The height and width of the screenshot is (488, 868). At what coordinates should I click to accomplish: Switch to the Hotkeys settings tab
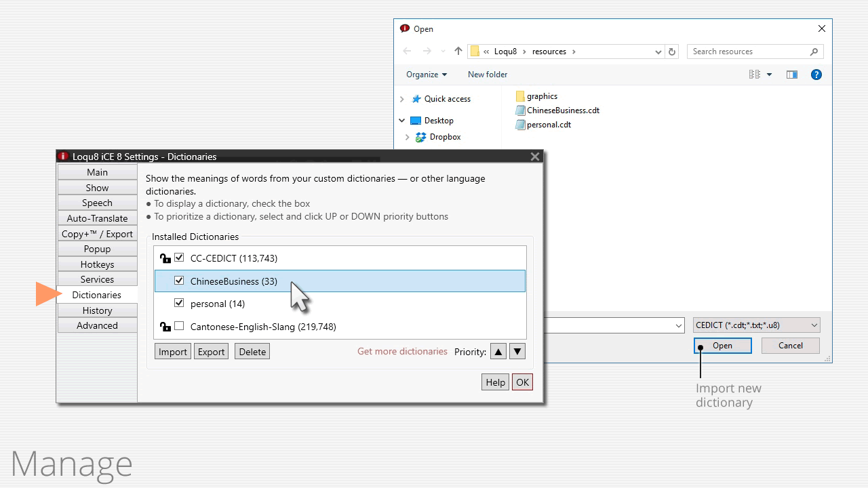coord(97,264)
